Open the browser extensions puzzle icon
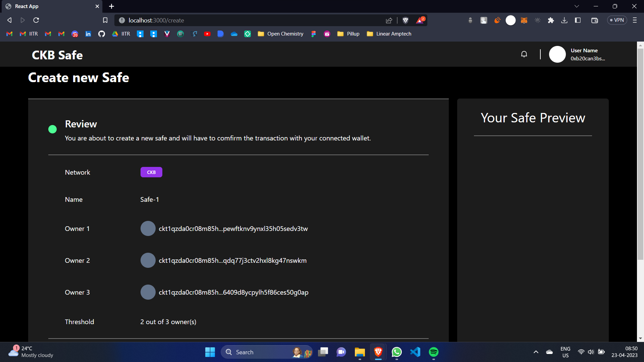The image size is (644, 362). pos(551,20)
